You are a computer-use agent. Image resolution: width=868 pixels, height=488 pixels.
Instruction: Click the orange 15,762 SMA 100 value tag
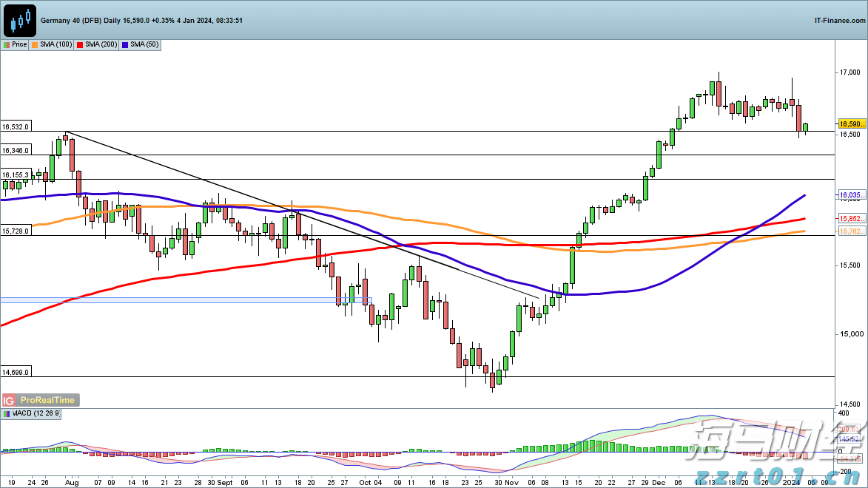[851, 231]
